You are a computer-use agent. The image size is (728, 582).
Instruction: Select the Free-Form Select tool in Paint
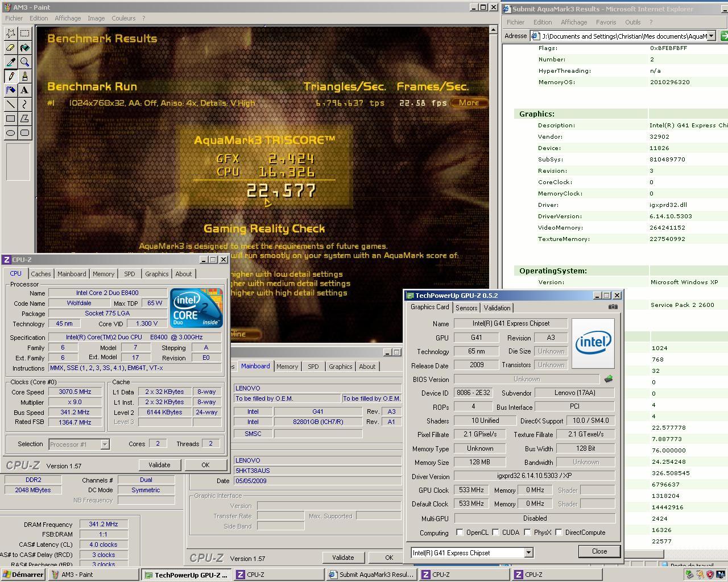[11, 34]
